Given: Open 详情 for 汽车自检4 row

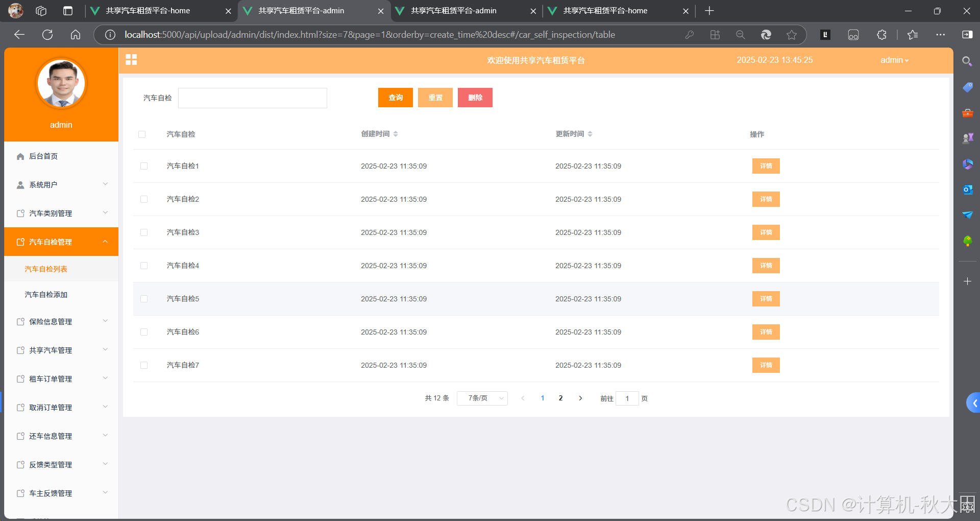Looking at the screenshot, I should tap(766, 266).
